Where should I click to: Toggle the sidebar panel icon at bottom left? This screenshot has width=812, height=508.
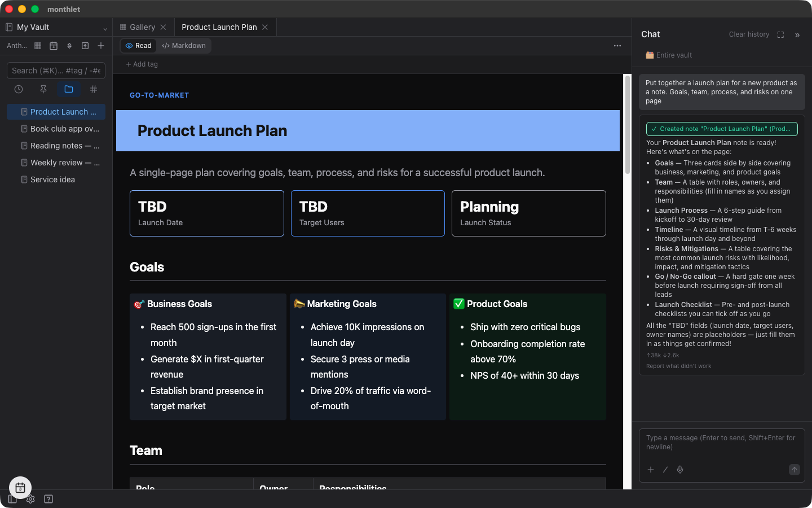click(x=12, y=499)
